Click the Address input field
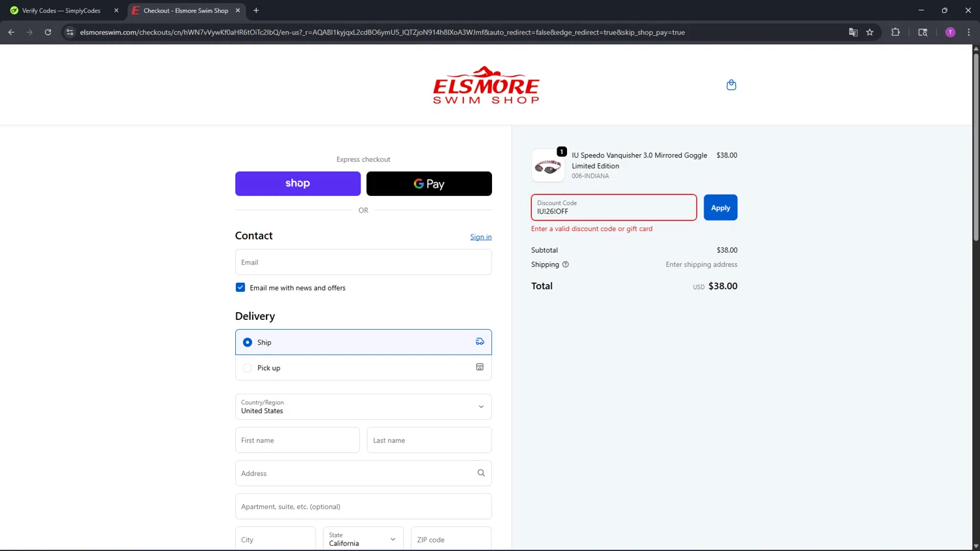This screenshot has height=551, width=980. 363,473
